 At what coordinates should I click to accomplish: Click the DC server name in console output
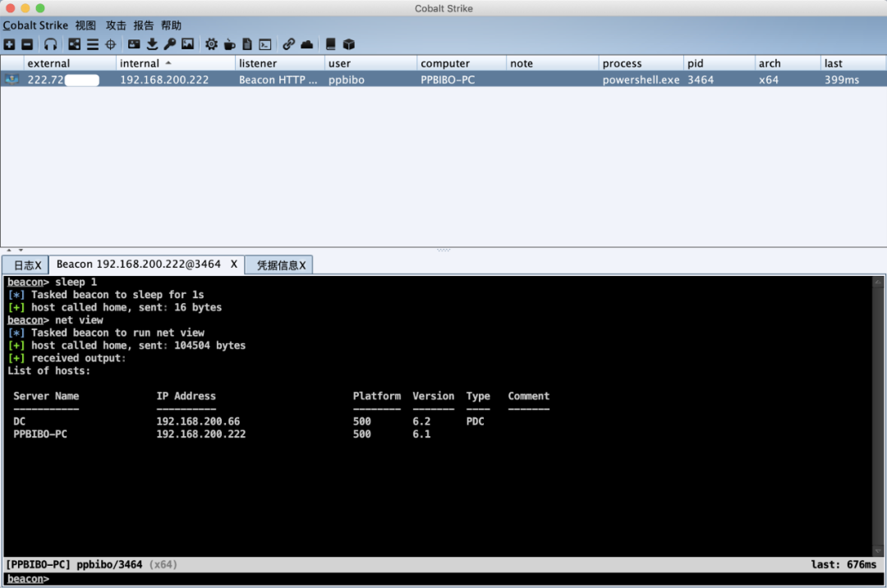click(x=19, y=422)
